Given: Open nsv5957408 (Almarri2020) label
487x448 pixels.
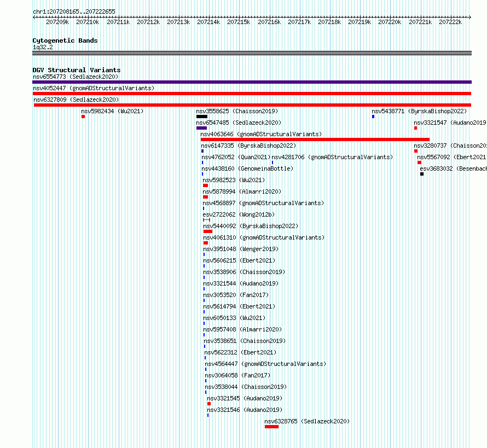Looking at the screenshot, I should point(242,329).
